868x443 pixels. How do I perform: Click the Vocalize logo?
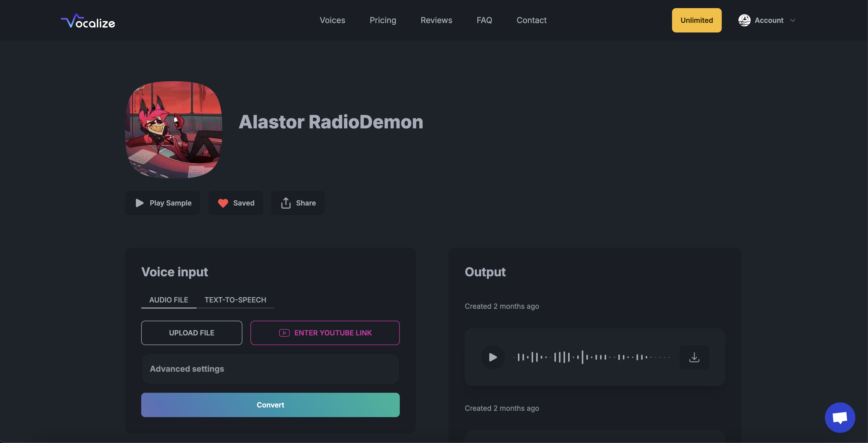tap(88, 21)
